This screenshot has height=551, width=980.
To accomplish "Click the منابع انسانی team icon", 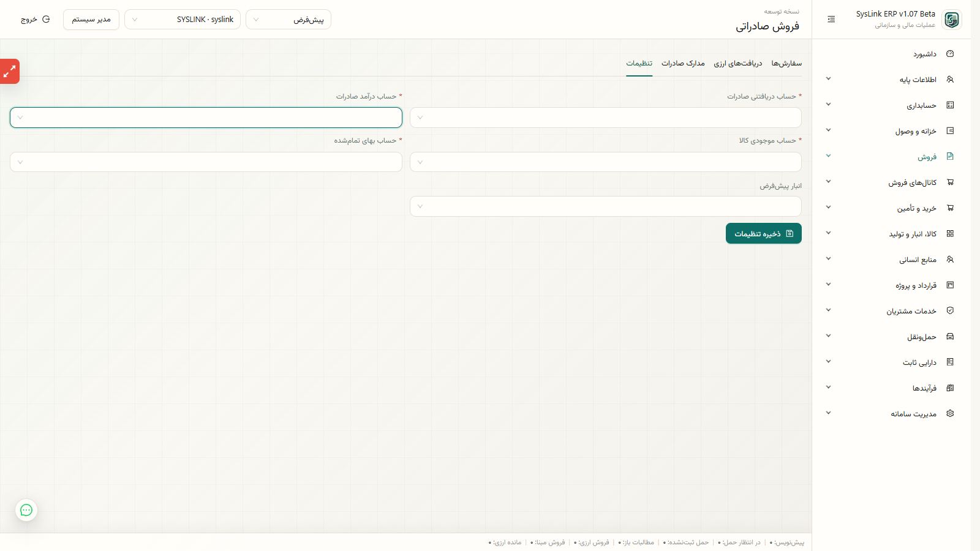I will [950, 260].
